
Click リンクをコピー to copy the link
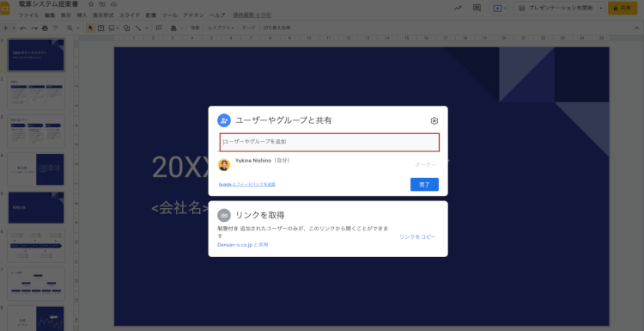click(x=417, y=237)
